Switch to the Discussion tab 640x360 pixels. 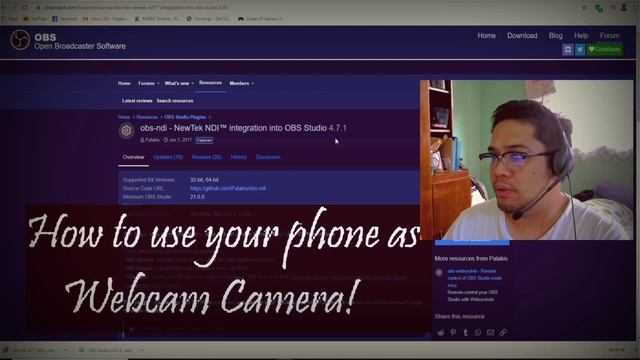[268, 157]
